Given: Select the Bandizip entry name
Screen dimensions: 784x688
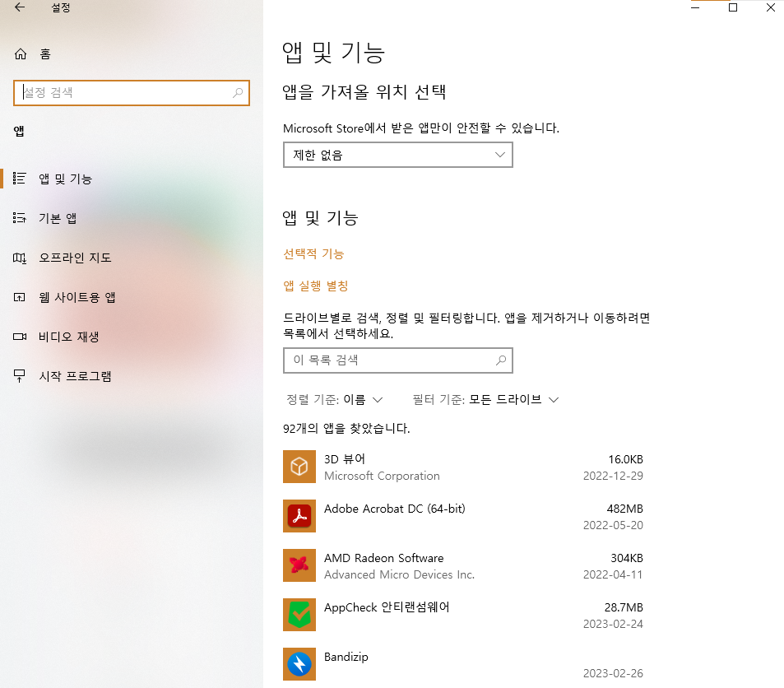Looking at the screenshot, I should pos(346,657).
